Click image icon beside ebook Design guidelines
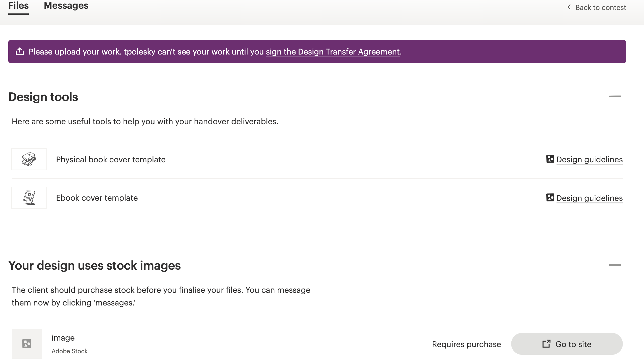This screenshot has height=363, width=644. pyautogui.click(x=550, y=197)
